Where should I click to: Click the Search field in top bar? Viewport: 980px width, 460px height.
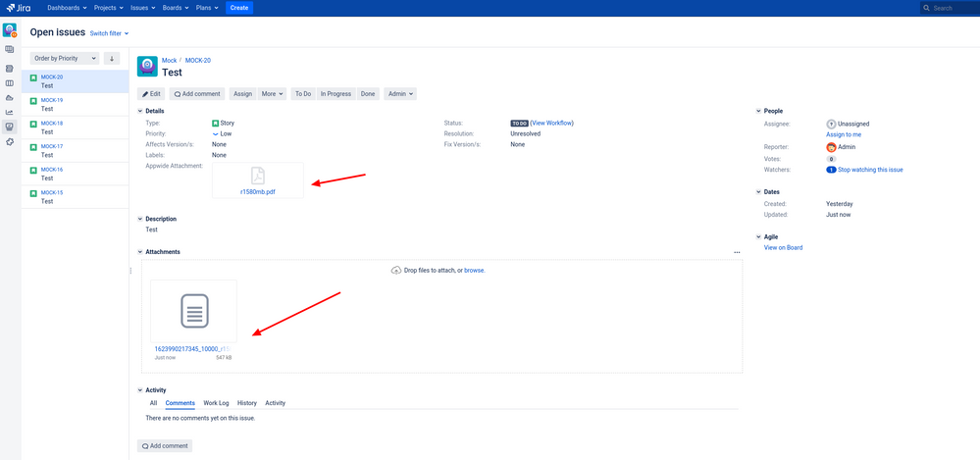click(952, 8)
